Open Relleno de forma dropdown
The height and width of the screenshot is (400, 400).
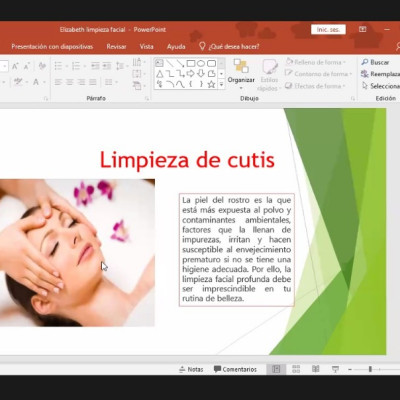click(x=315, y=62)
